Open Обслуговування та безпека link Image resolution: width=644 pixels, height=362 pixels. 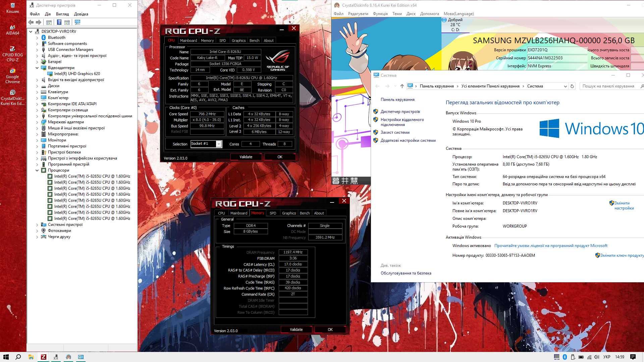(406, 273)
